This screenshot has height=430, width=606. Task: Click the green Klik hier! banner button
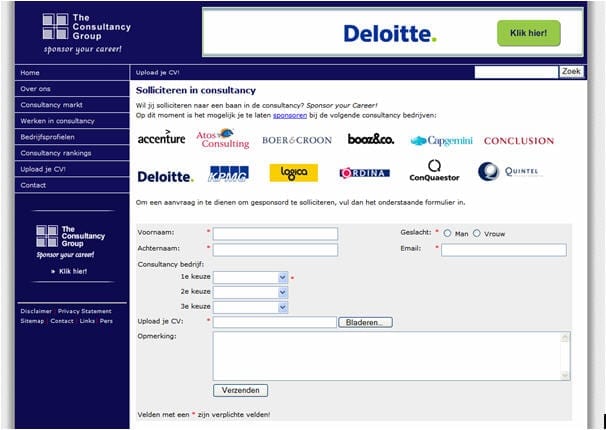point(529,33)
